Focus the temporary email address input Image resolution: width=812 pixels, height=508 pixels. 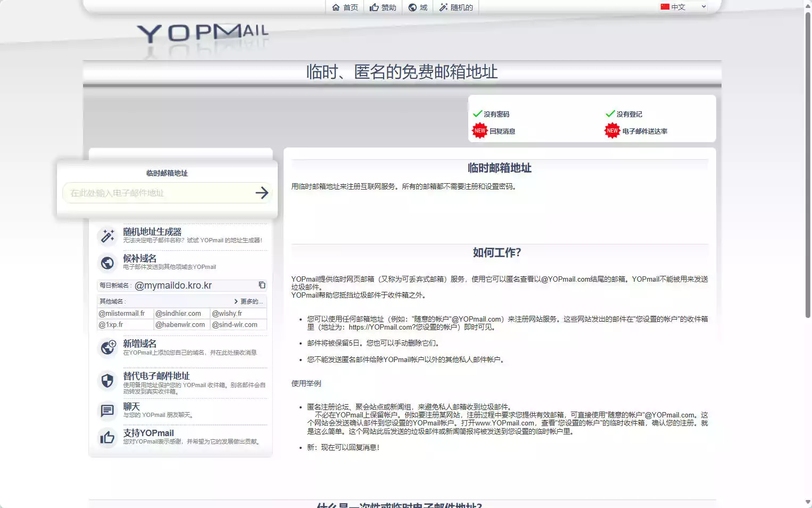(x=158, y=193)
